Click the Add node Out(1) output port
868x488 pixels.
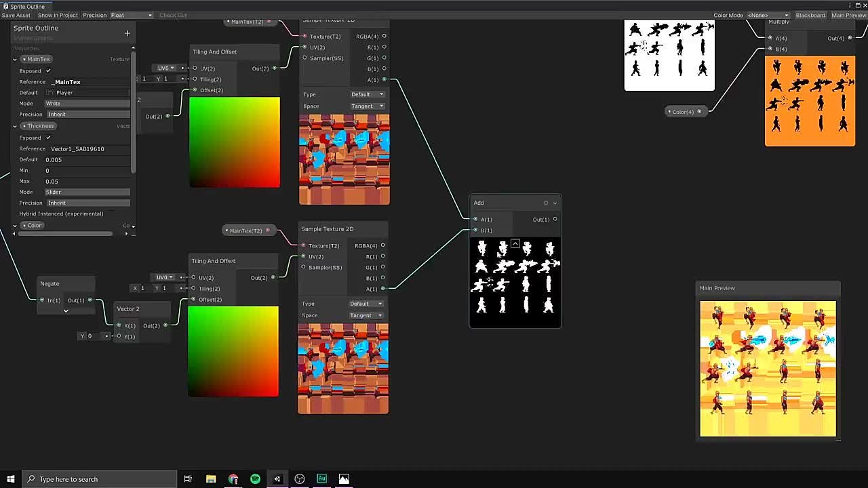point(555,219)
